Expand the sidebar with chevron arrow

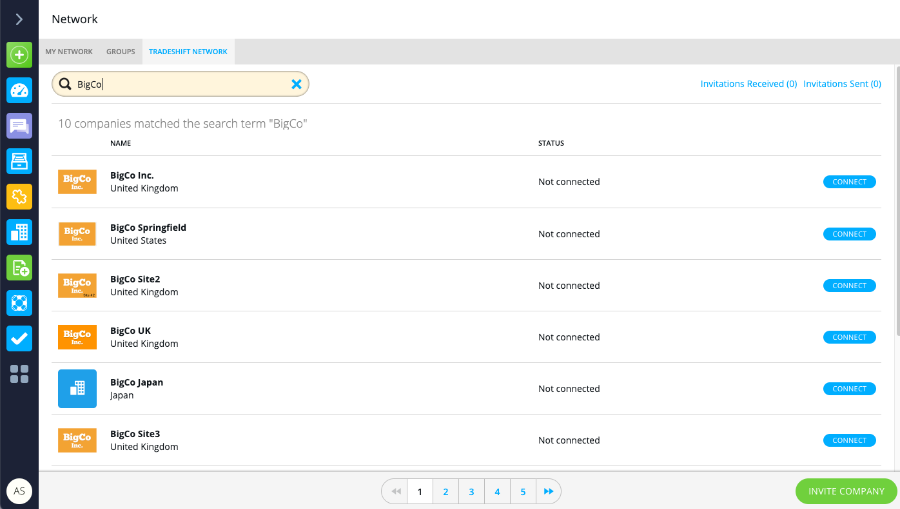click(x=19, y=19)
